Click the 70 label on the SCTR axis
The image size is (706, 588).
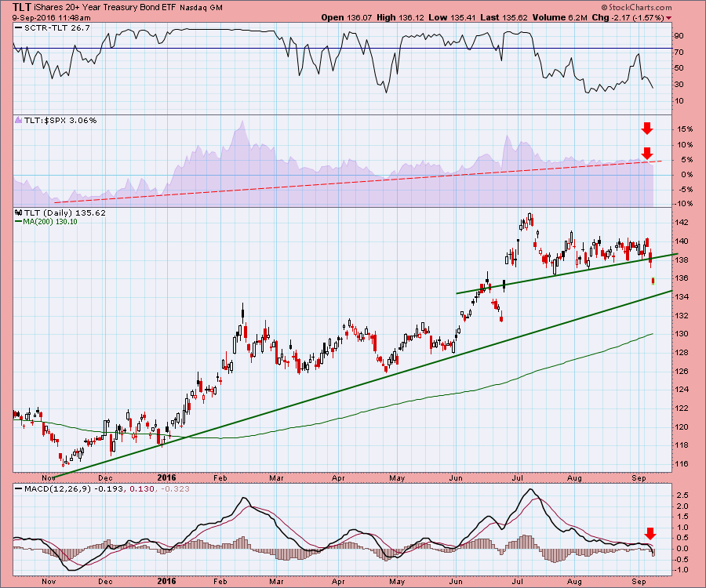click(x=679, y=53)
